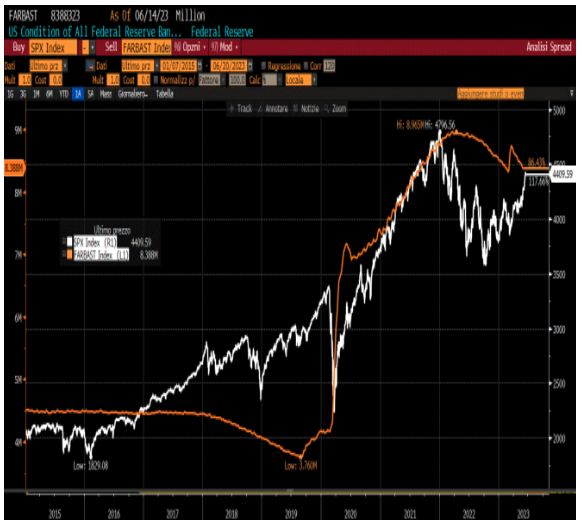Select the 1A range tab
582x526 pixels.
(x=78, y=94)
